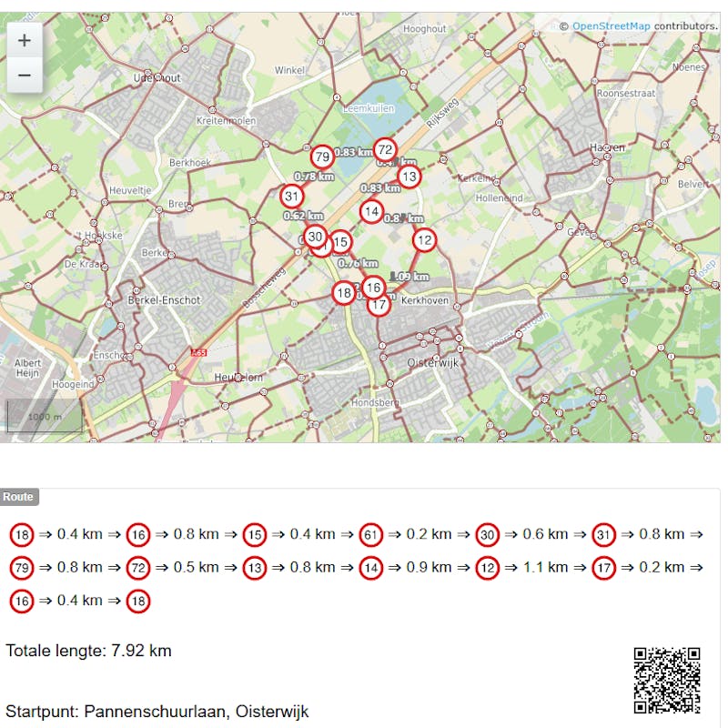Image resolution: width=728 pixels, height=728 pixels.
Task: Zoom in on the map
Action: click(x=25, y=41)
